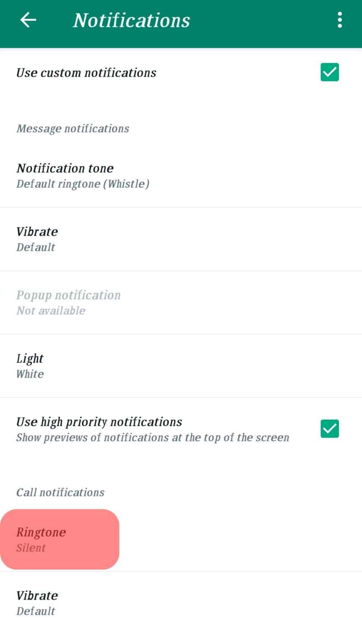Uncheck Use custom notifications
Screen dimensions: 362x644
click(x=329, y=73)
